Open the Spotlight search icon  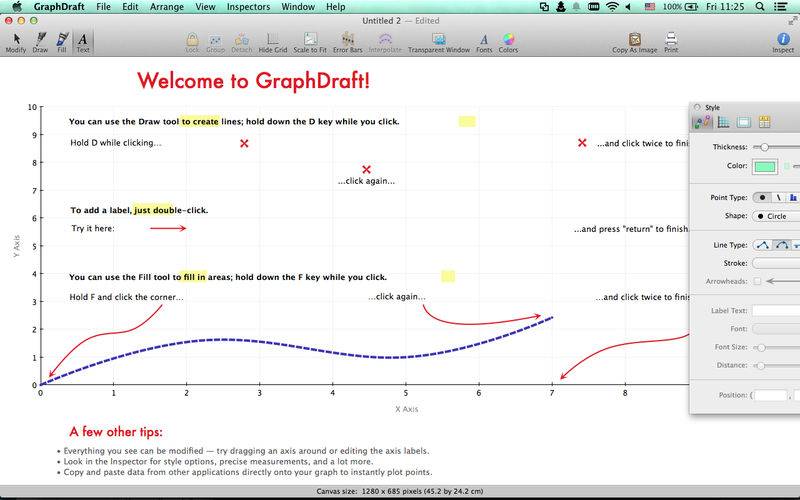760,7
